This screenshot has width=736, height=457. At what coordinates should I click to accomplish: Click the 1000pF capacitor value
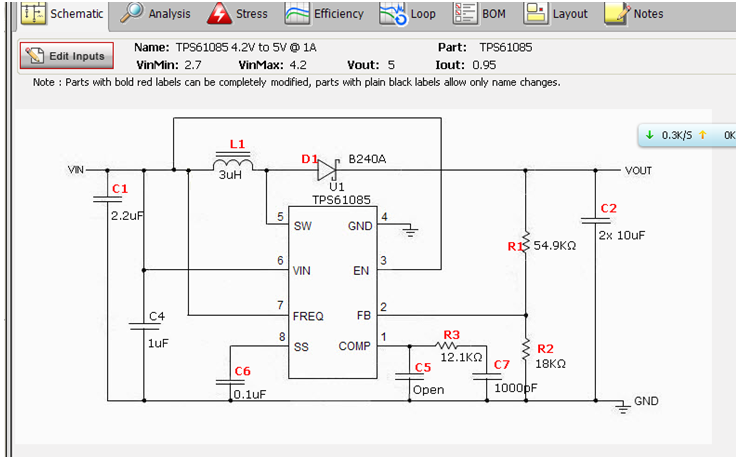515,388
